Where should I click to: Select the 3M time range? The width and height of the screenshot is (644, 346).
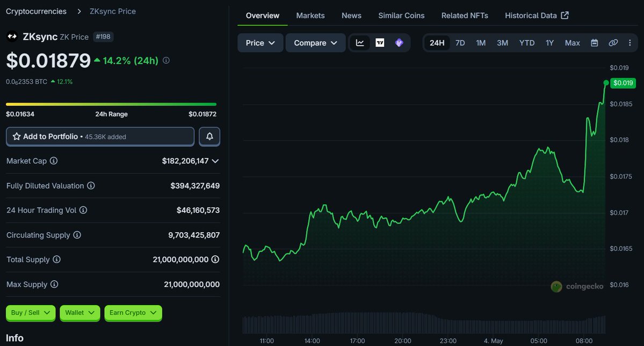(x=502, y=43)
